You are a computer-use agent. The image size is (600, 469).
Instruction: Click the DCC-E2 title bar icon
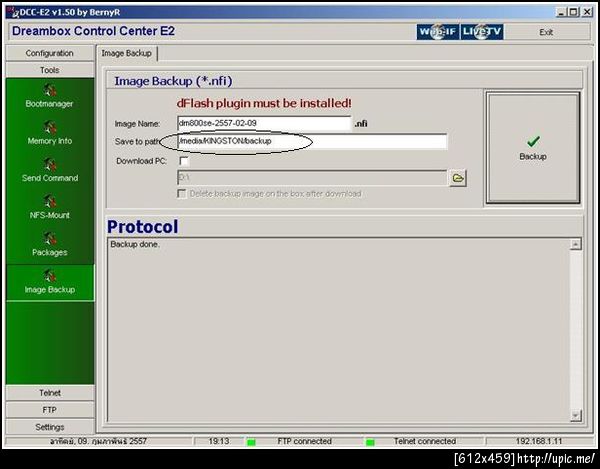tap(12, 12)
